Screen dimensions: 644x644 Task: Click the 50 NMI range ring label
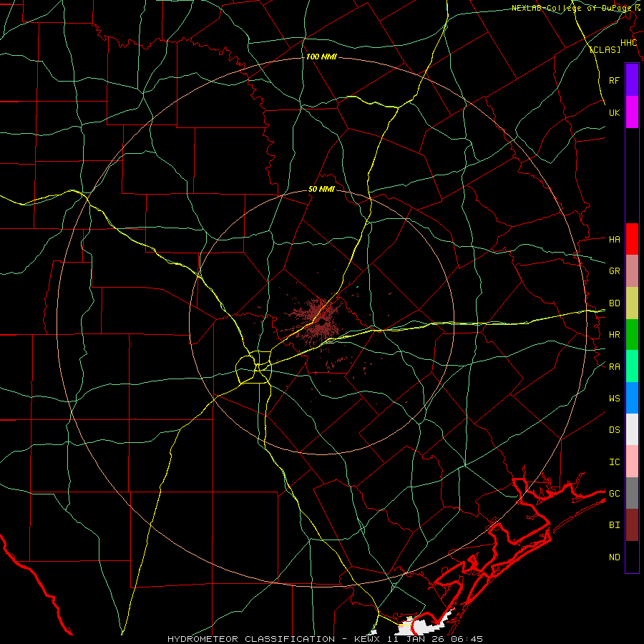click(321, 189)
